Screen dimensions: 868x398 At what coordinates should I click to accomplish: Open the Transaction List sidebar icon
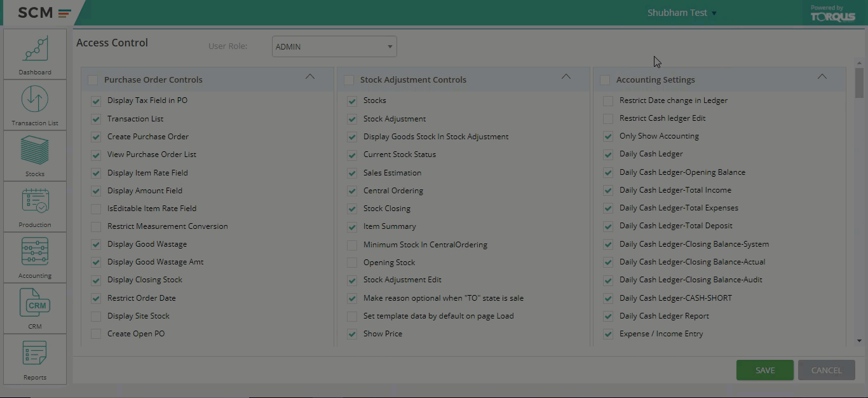(35, 105)
